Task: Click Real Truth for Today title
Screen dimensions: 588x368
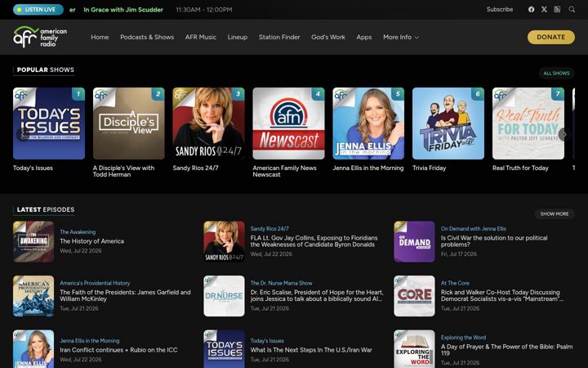Action: click(x=520, y=168)
